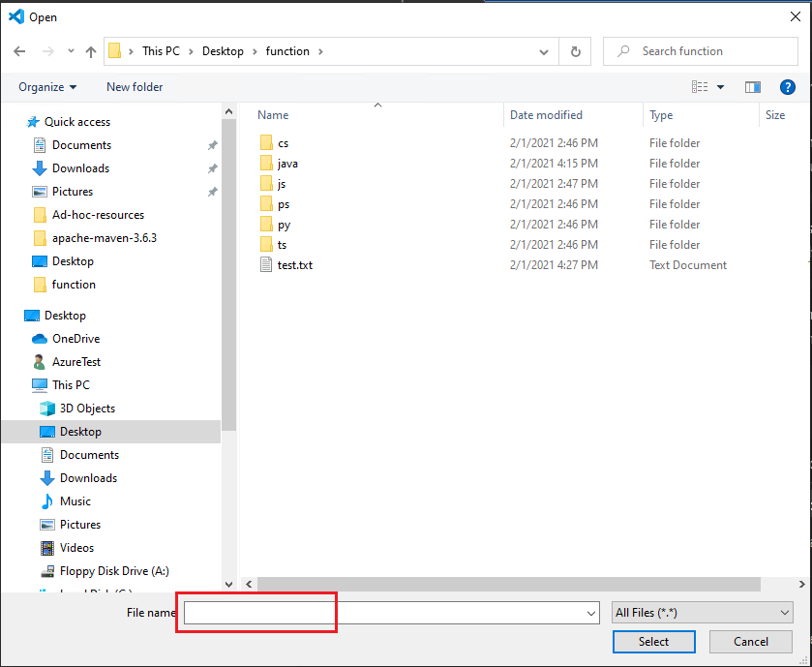The width and height of the screenshot is (812, 667).
Task: Click the Music icon in sidebar
Action: 48,500
